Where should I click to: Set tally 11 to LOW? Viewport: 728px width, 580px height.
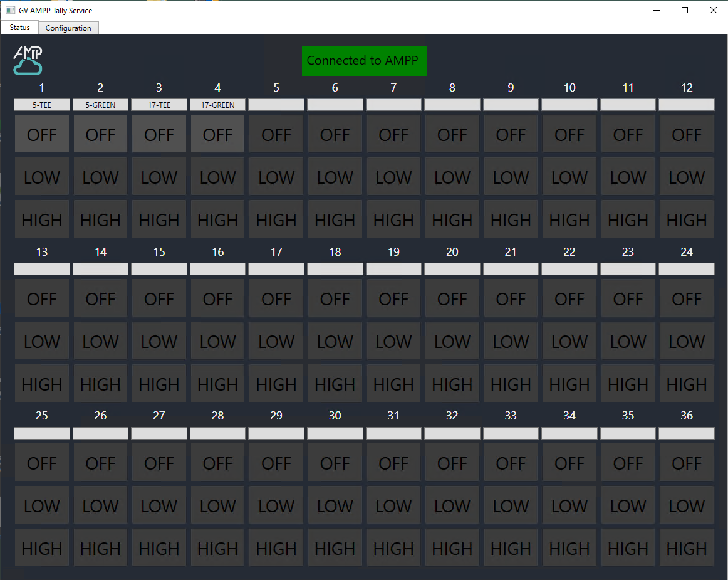click(628, 176)
